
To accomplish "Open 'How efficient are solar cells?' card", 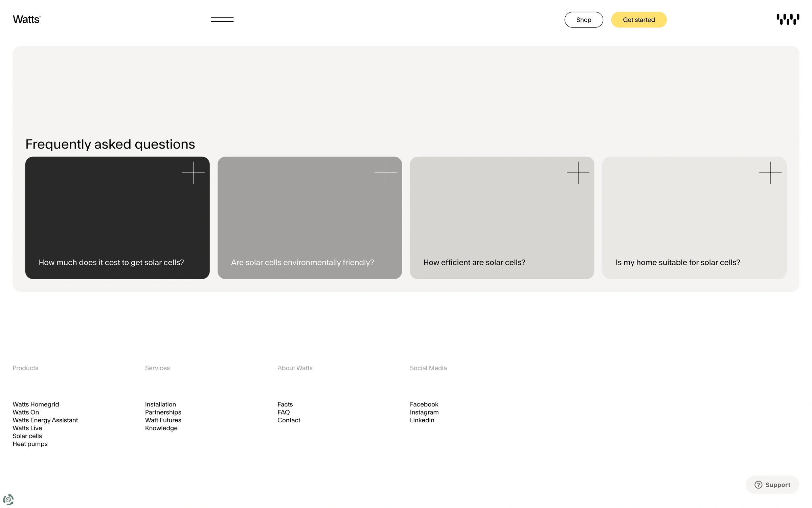I will (502, 218).
